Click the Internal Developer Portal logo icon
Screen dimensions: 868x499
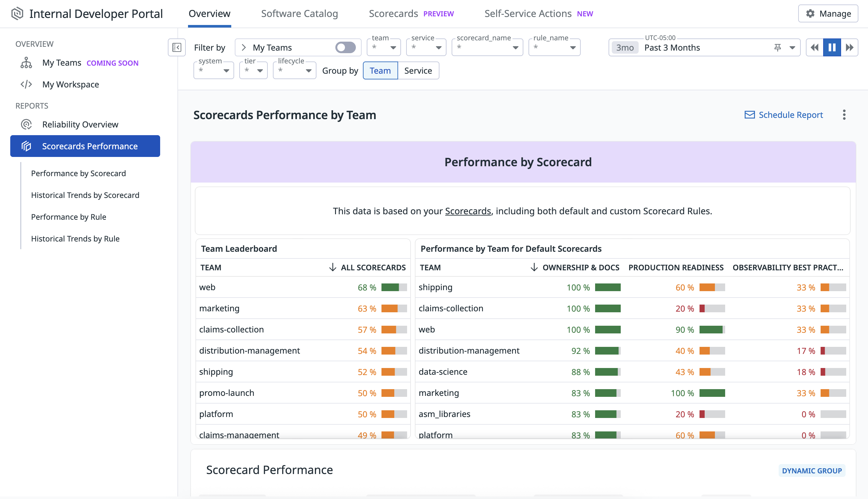[x=17, y=14]
